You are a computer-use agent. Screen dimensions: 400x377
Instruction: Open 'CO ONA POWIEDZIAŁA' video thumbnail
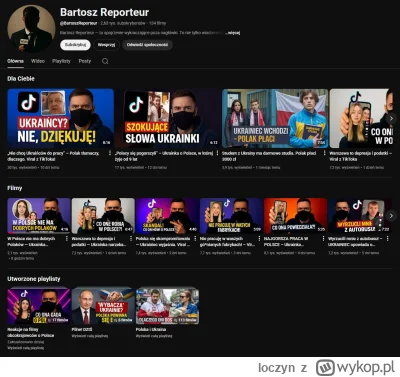coord(296,216)
